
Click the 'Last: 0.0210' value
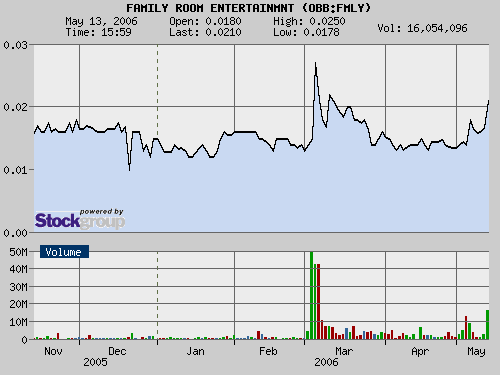tap(205, 32)
